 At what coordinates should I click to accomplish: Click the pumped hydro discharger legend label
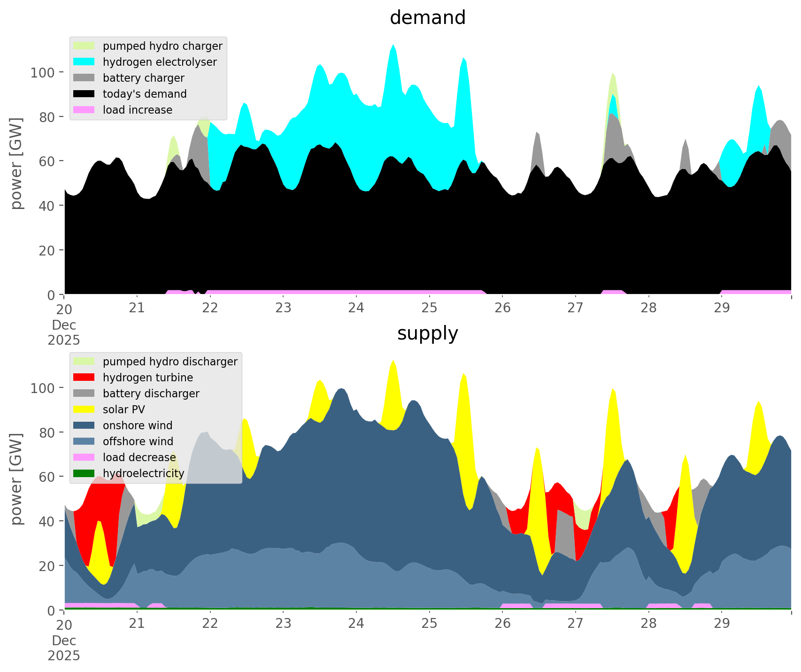(x=170, y=362)
